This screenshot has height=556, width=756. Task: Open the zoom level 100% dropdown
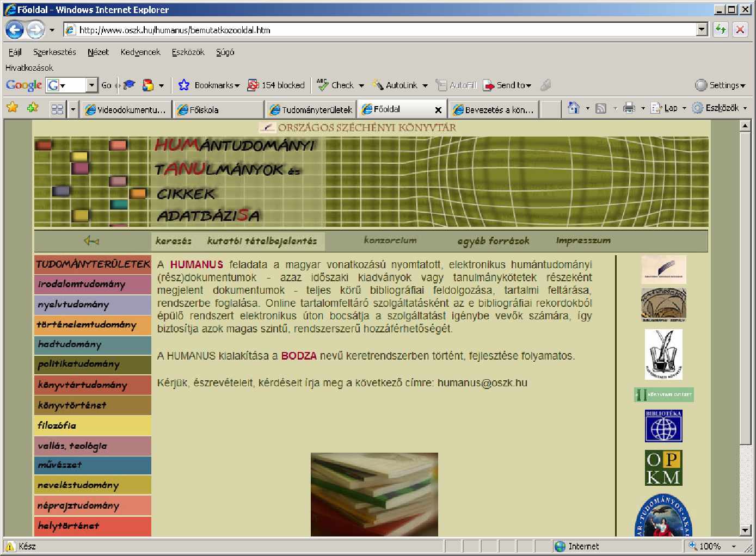734,546
